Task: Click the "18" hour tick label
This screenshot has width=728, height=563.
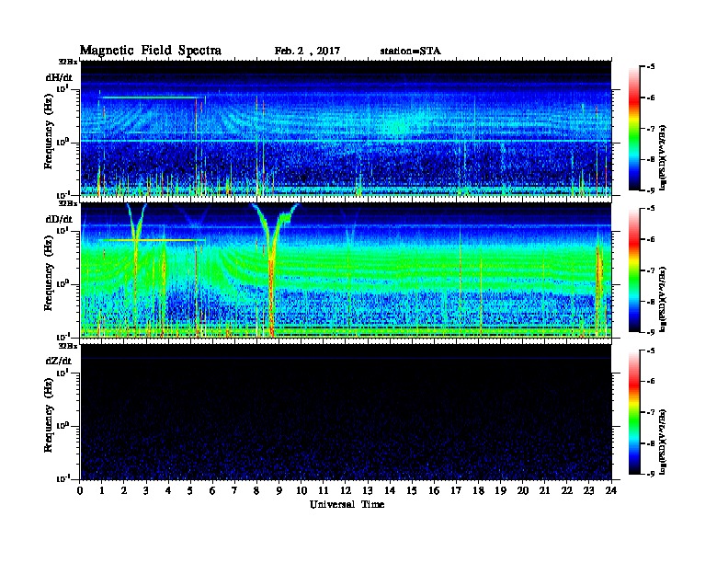Action: tap(478, 491)
